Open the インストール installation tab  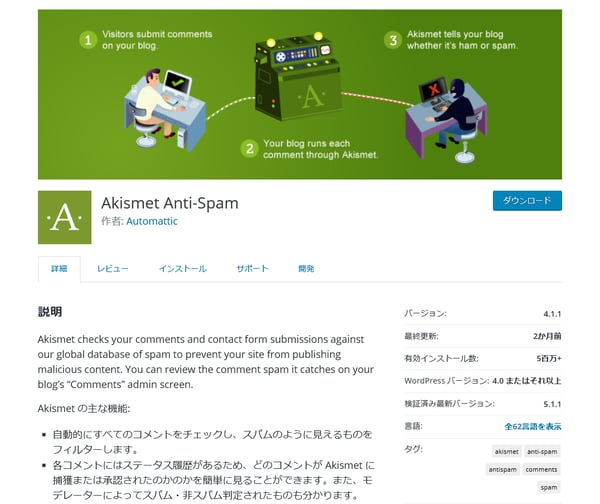[183, 269]
